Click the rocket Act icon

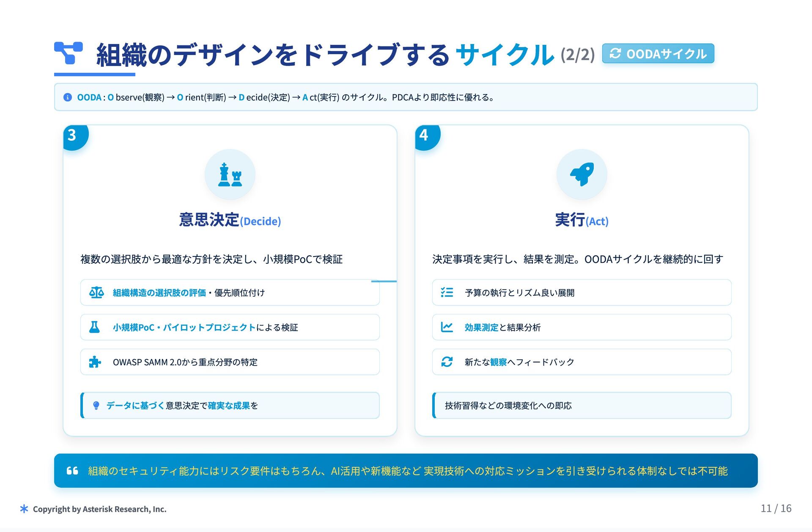(582, 174)
